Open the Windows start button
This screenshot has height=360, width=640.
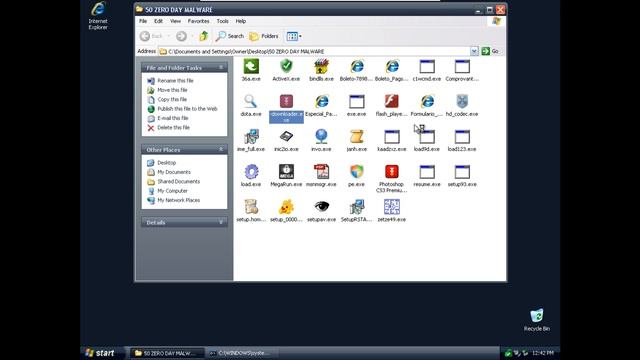[100, 353]
